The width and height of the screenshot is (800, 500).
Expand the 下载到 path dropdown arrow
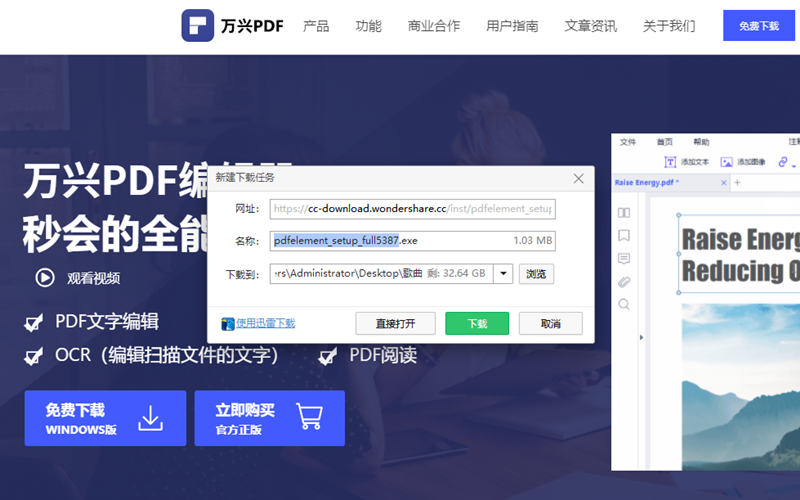click(x=503, y=274)
